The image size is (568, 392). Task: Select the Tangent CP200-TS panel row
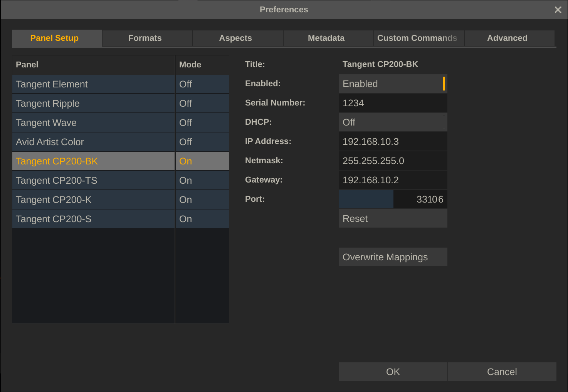(x=94, y=180)
